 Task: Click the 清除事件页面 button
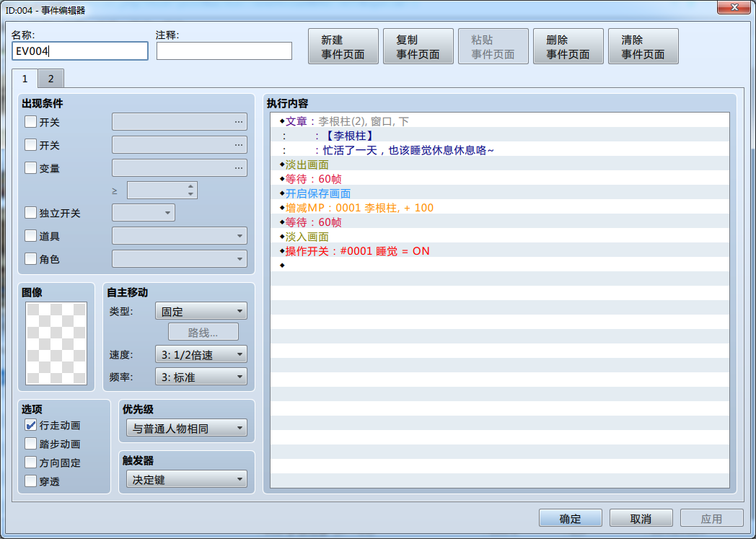pyautogui.click(x=643, y=46)
